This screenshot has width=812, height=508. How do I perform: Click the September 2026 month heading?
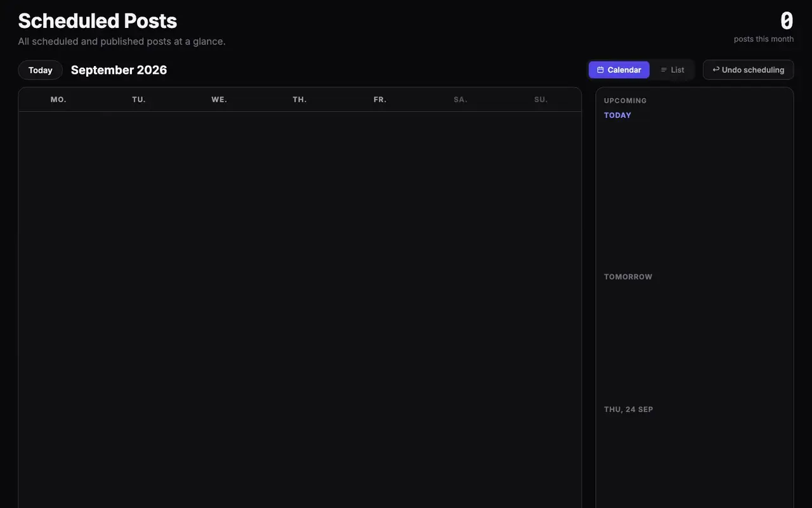[x=119, y=70]
